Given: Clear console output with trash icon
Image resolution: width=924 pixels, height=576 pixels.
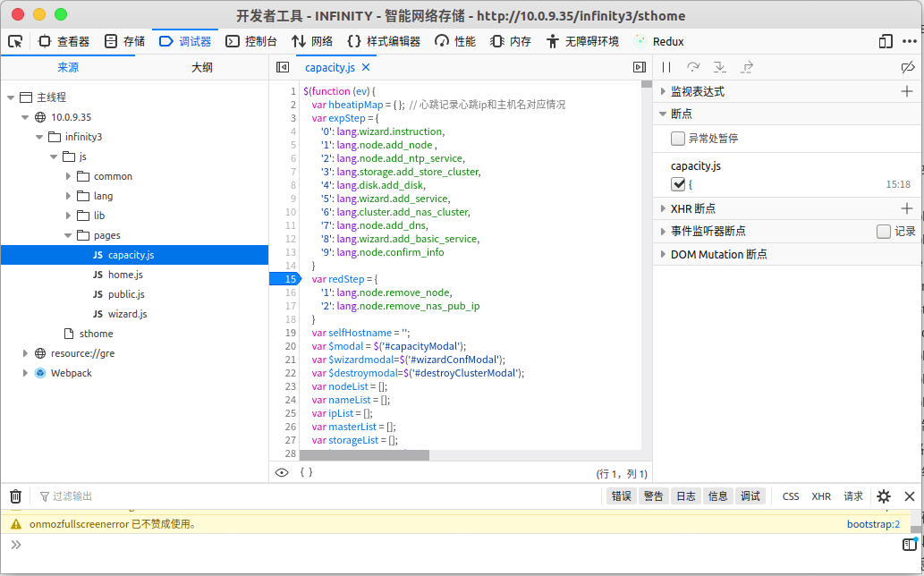Looking at the screenshot, I should point(15,496).
